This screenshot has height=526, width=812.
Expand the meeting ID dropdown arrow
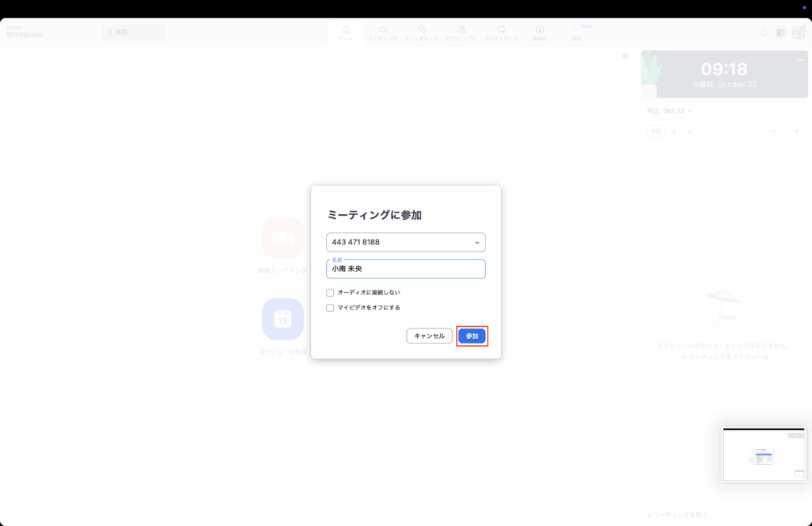click(x=477, y=243)
